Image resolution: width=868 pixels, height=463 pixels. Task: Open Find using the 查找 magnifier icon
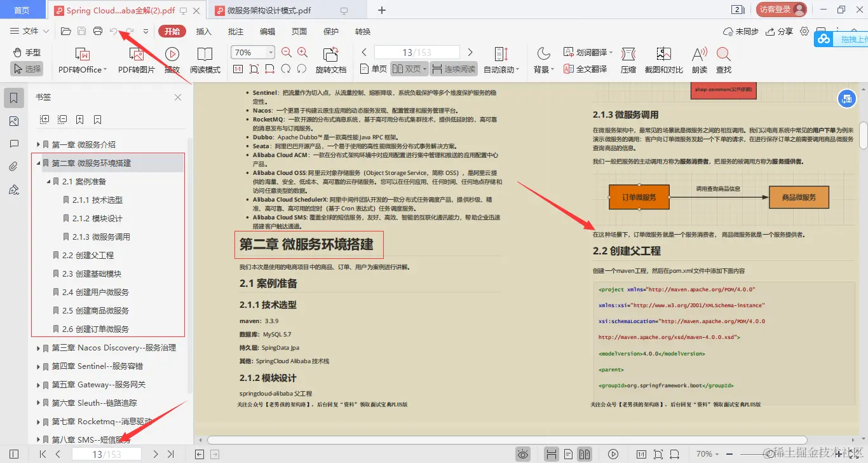724,60
